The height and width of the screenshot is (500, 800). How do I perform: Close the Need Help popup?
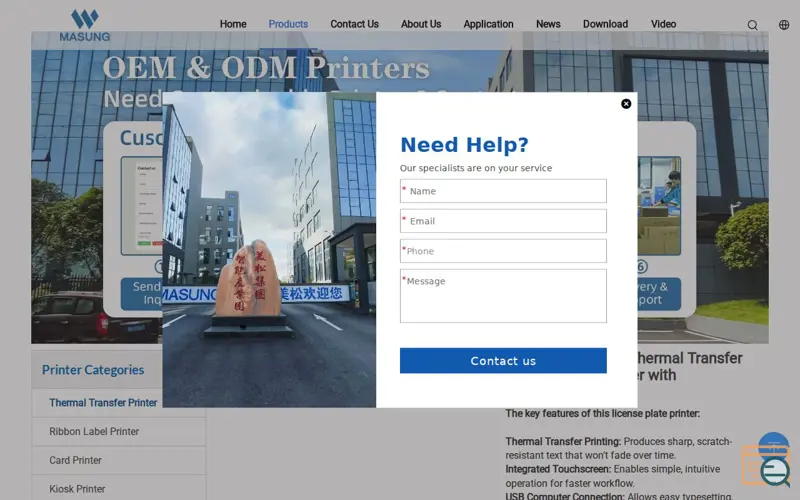pyautogui.click(x=626, y=104)
